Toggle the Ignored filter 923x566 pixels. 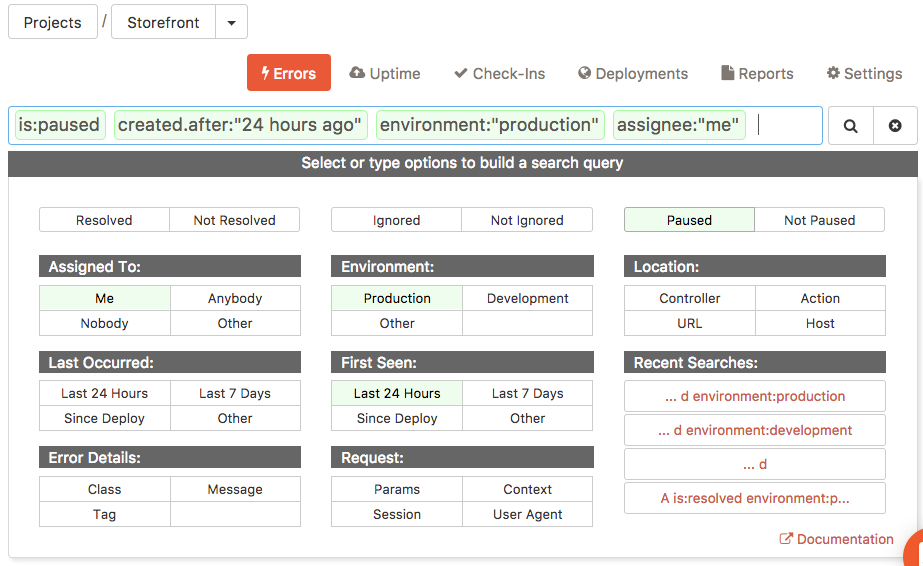(396, 220)
